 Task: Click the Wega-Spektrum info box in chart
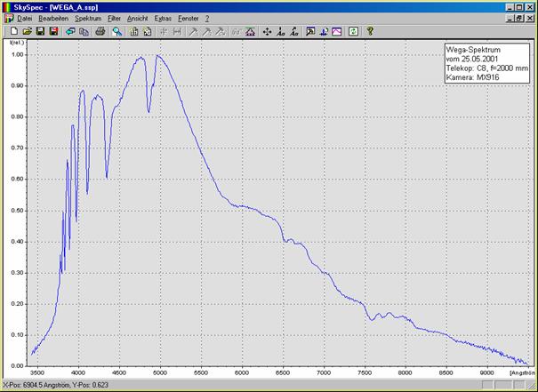point(486,64)
